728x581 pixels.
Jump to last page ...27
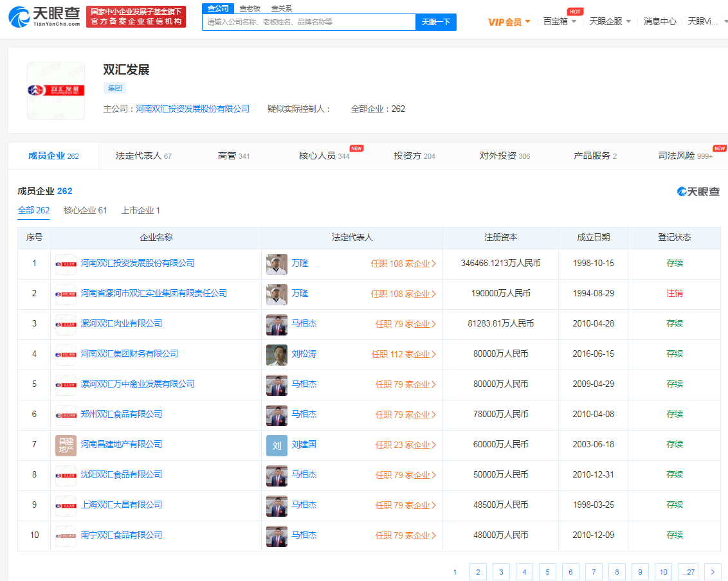tap(687, 572)
